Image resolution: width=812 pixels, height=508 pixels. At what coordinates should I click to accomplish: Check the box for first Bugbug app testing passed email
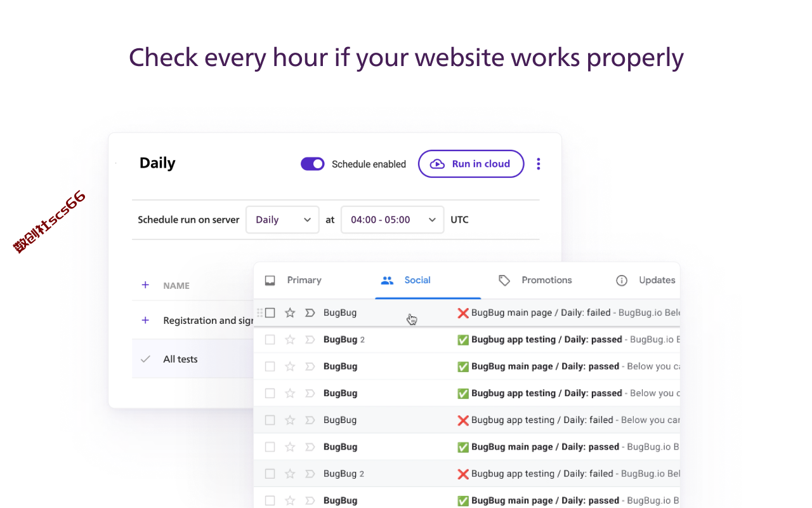270,340
